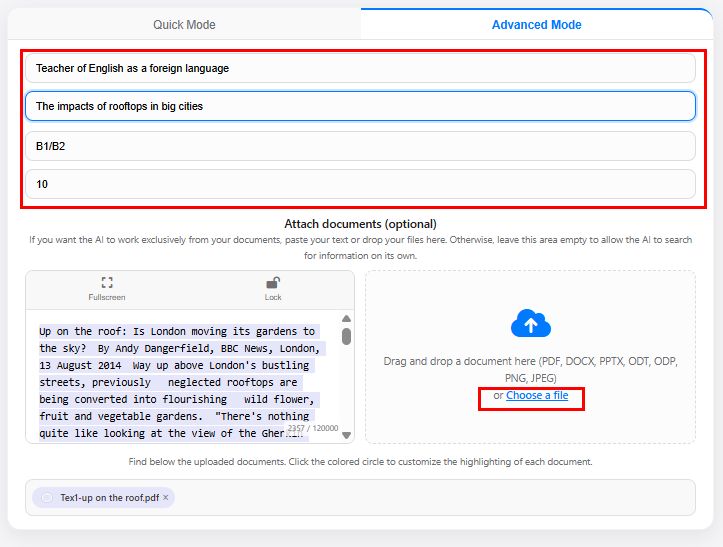This screenshot has width=723, height=547.
Task: Click the 2357 / 120000 character counter
Action: [x=312, y=428]
